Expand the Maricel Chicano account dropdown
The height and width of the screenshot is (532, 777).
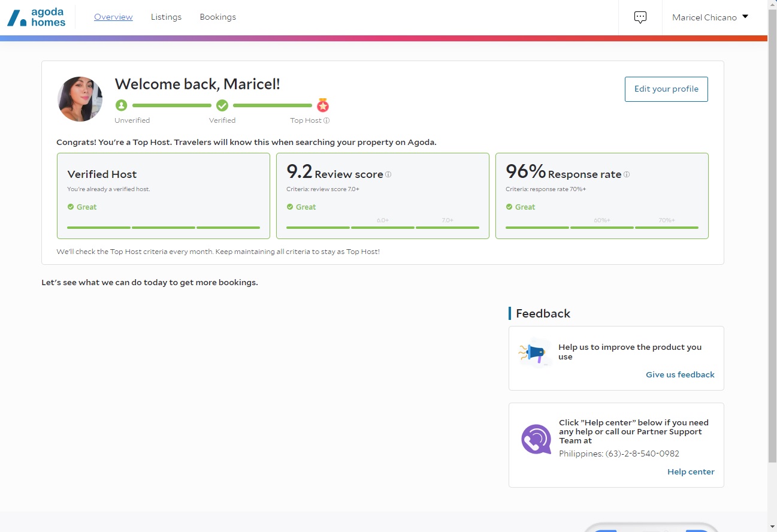click(711, 17)
